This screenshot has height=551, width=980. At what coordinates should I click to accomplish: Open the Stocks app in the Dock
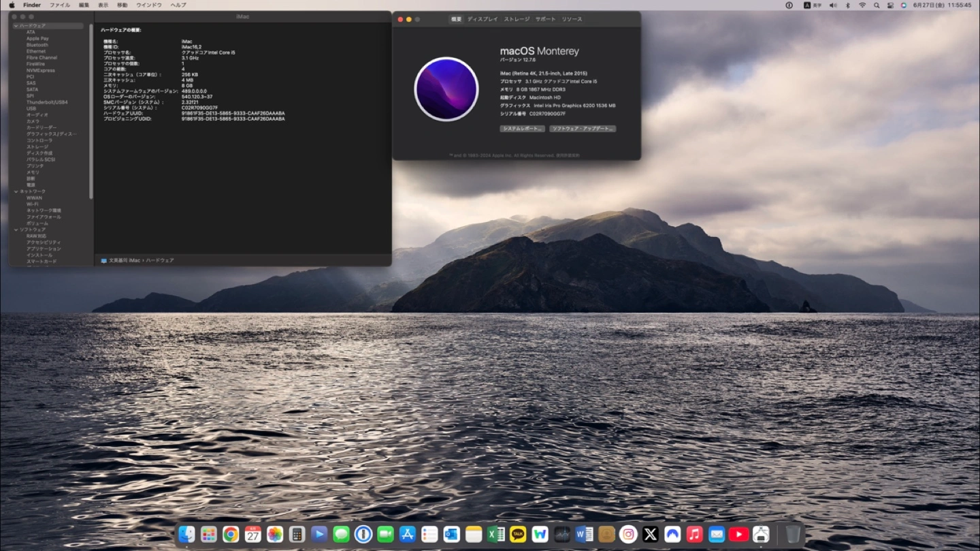pos(562,535)
